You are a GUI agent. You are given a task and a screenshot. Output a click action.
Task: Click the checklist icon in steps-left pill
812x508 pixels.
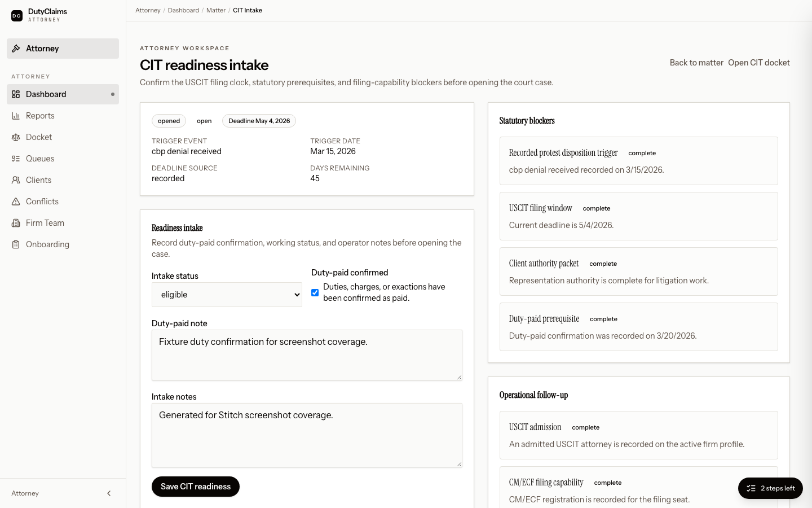[751, 488]
